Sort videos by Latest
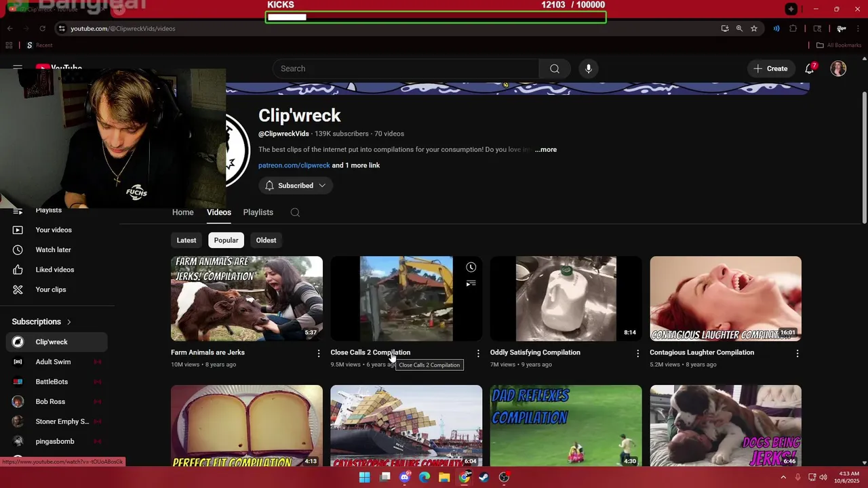Viewport: 868px width, 488px height. click(186, 240)
